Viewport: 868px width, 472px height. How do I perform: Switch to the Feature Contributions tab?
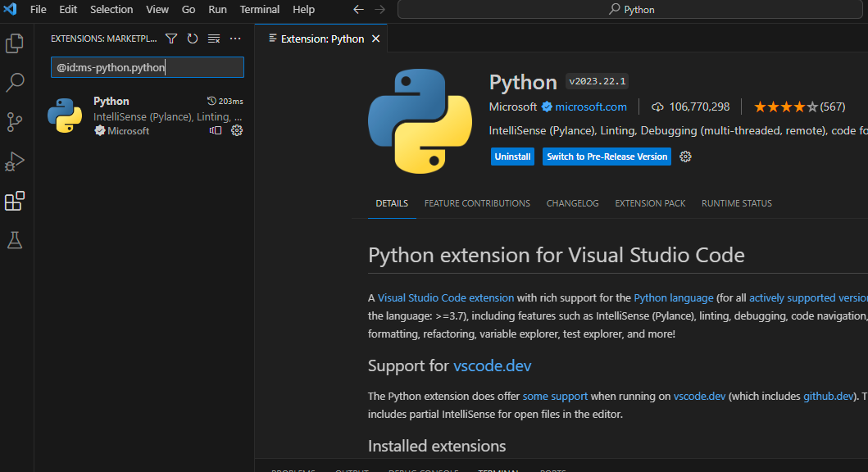[477, 203]
